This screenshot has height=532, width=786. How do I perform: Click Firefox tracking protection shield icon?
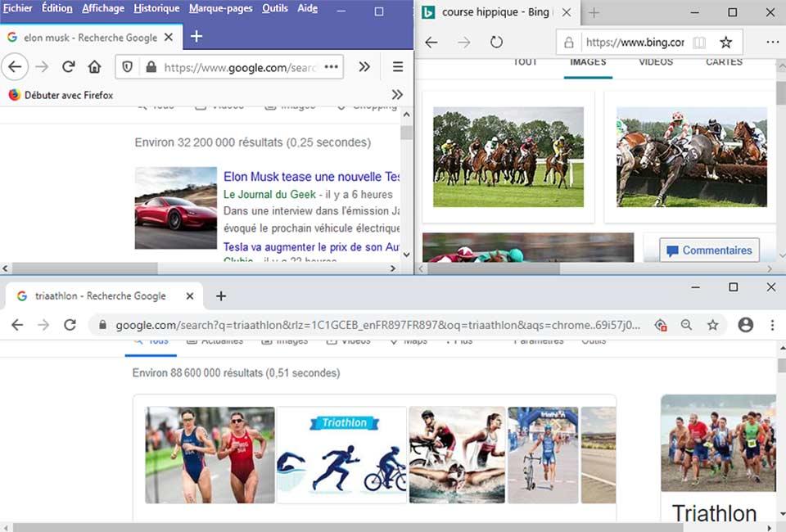pos(128,66)
